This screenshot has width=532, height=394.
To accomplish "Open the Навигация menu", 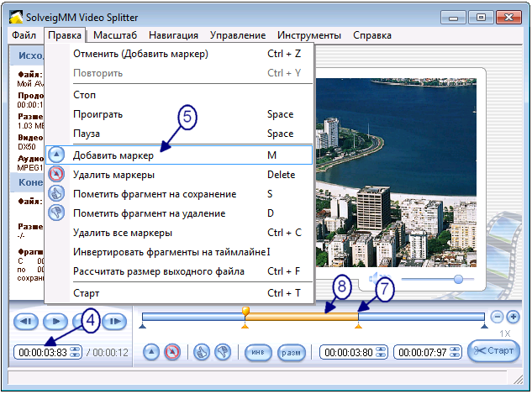I will click(x=173, y=35).
